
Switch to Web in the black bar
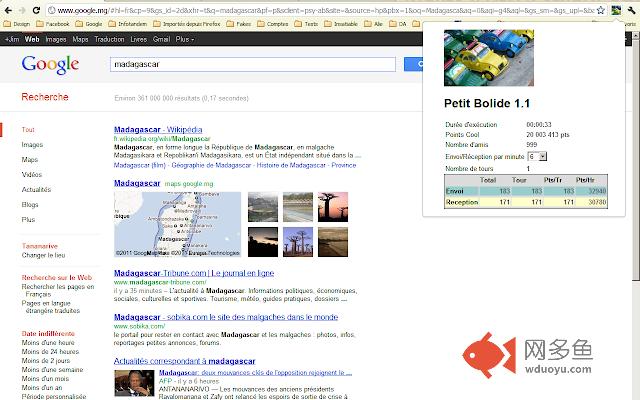pyautogui.click(x=32, y=39)
